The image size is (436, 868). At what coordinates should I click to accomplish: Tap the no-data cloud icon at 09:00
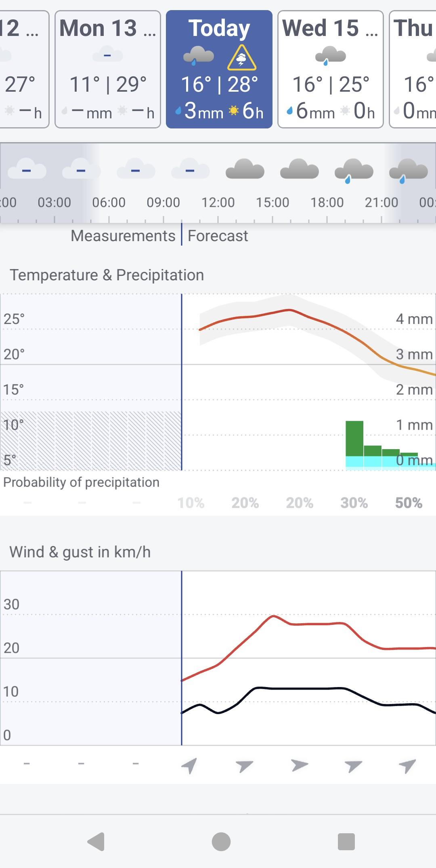(191, 169)
